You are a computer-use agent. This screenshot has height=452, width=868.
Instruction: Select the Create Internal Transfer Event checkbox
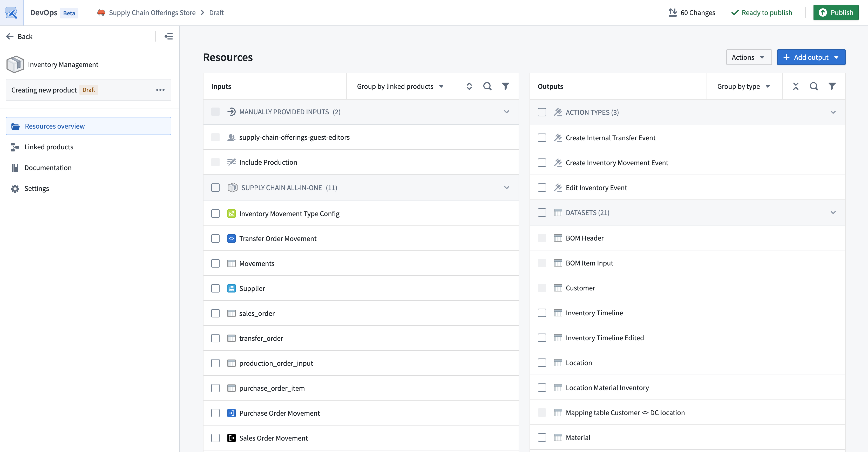[542, 138]
